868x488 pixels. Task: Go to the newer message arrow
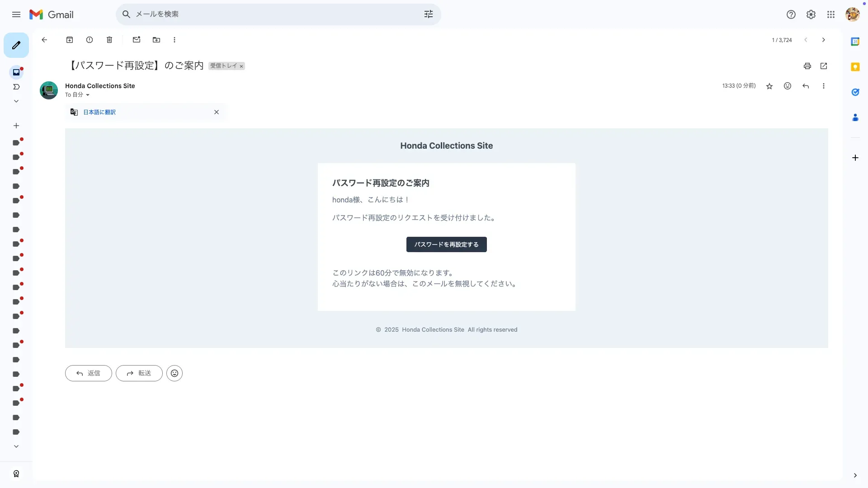pos(806,40)
